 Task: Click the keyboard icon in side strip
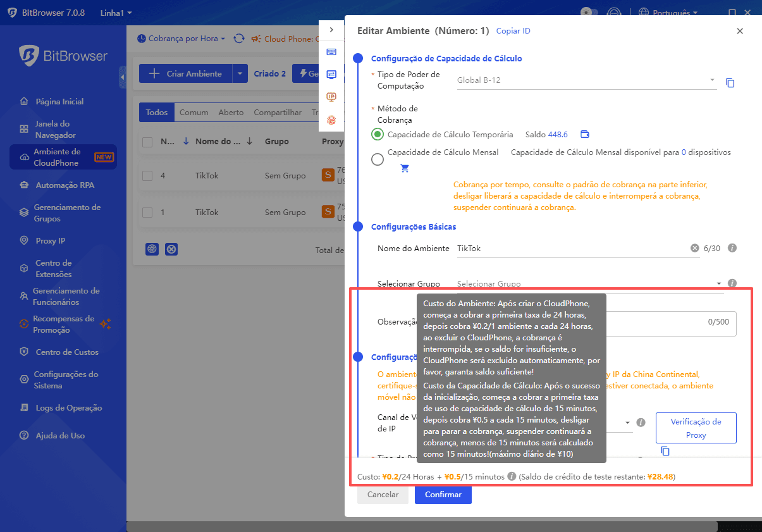click(331, 52)
